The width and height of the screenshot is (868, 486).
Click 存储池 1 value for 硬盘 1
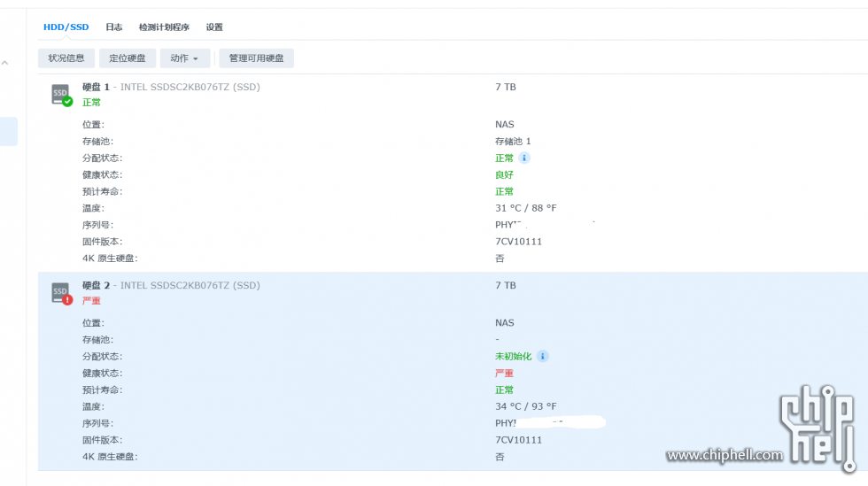click(x=513, y=141)
